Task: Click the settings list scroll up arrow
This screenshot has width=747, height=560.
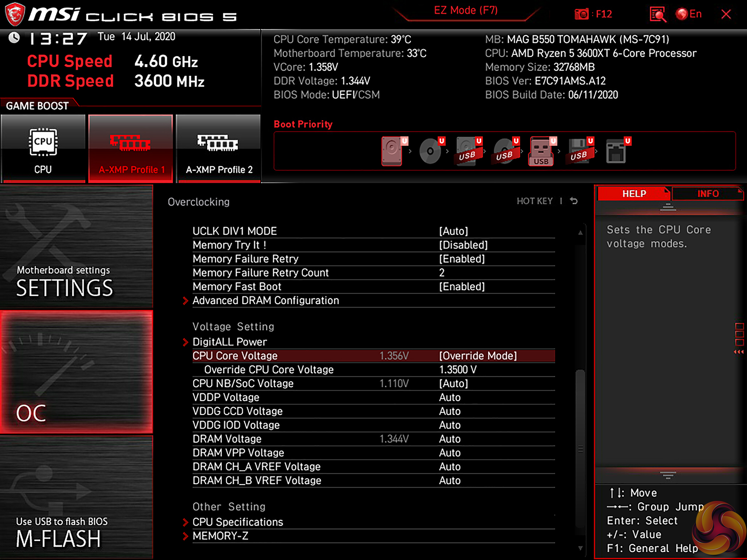Action: point(580,233)
